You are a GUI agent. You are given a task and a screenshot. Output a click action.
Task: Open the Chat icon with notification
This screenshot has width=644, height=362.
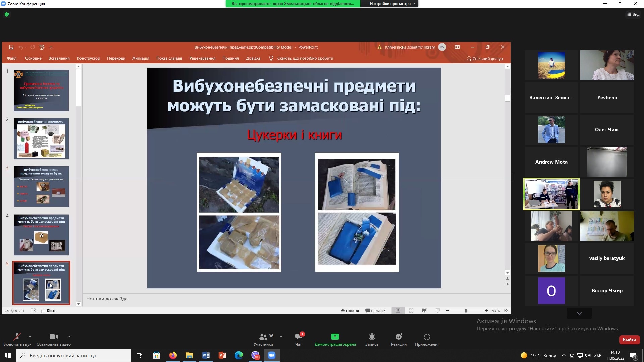298,337
